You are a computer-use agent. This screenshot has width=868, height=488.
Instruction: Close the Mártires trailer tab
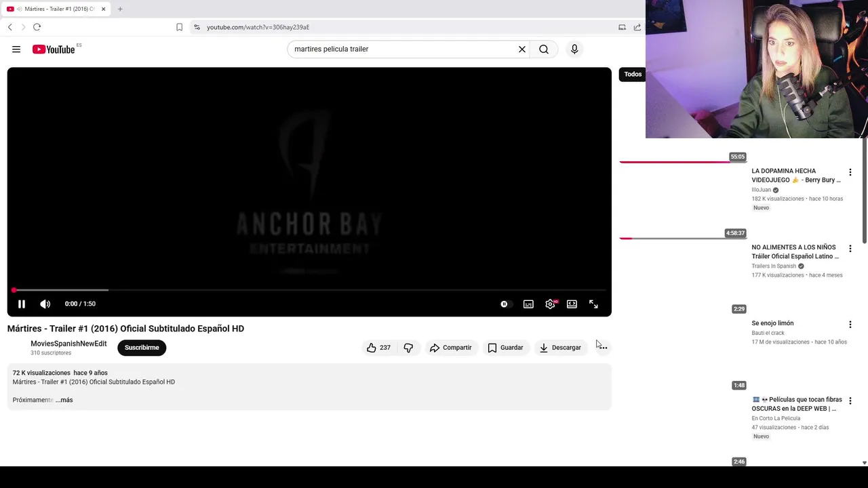click(103, 9)
